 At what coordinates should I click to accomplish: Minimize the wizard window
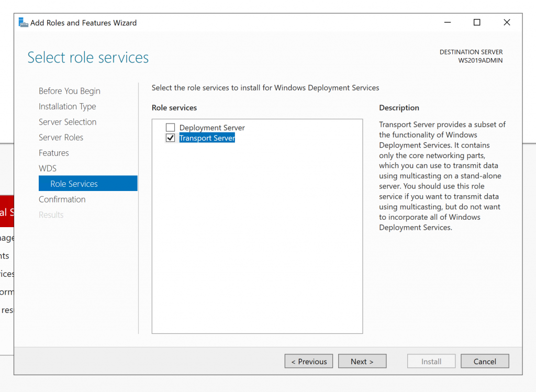tap(448, 23)
